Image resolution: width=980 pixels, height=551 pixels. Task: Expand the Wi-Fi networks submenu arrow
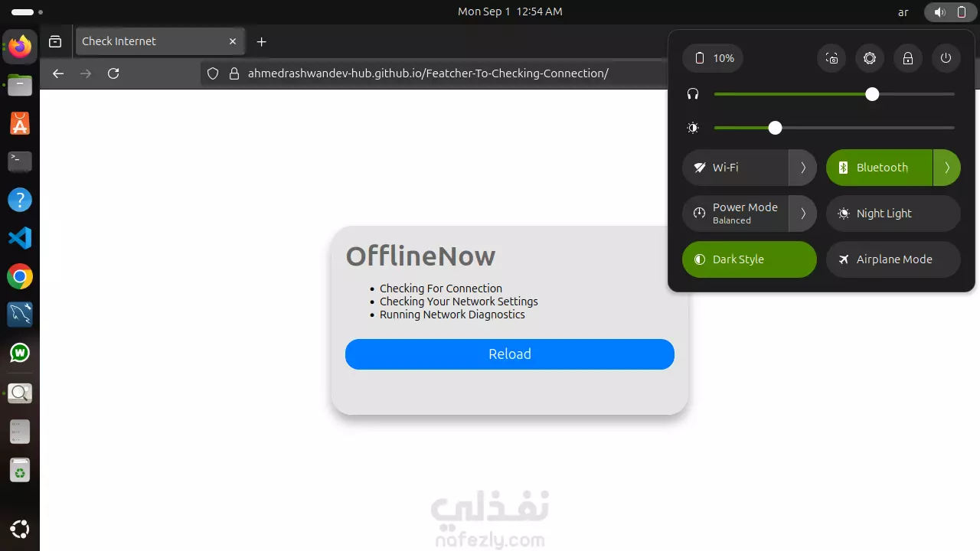coord(803,168)
